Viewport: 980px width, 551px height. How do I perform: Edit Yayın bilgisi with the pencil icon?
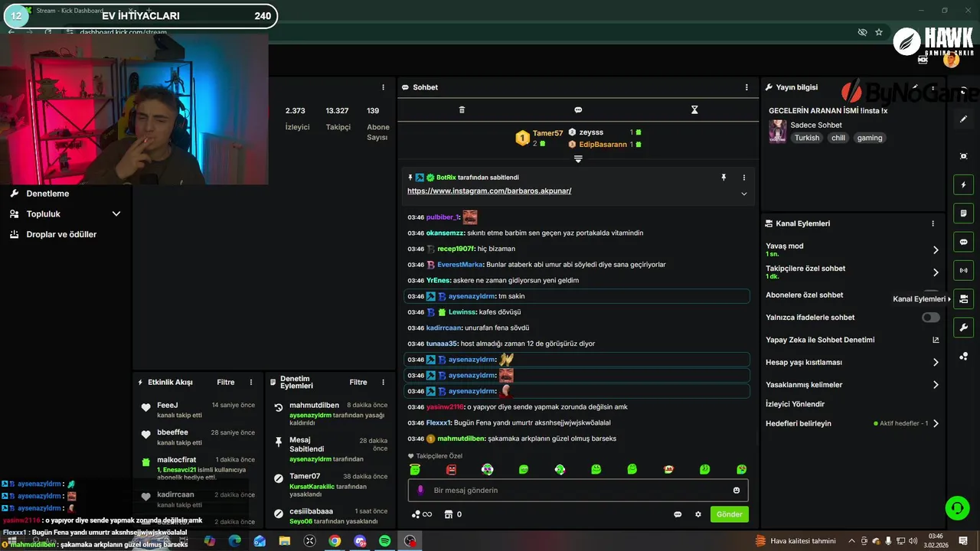[x=915, y=87]
